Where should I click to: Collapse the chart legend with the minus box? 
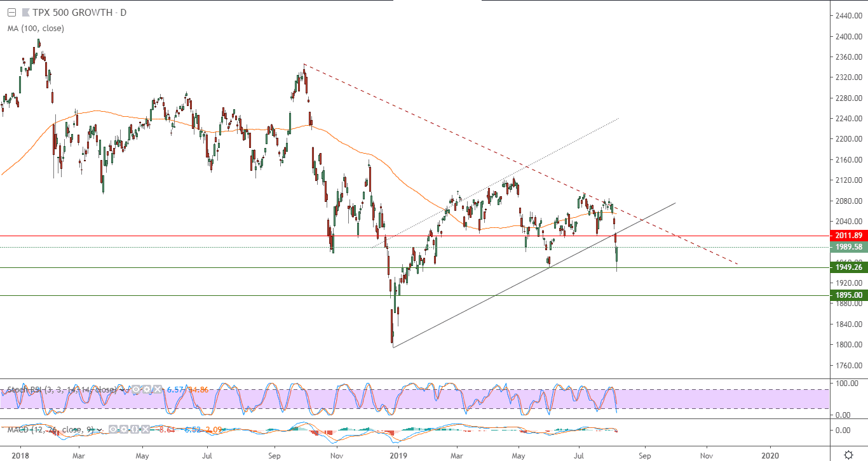11,13
